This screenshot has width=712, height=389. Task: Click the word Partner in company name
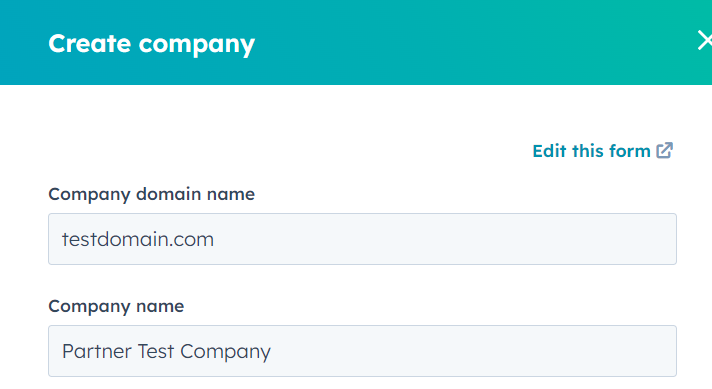coord(95,351)
